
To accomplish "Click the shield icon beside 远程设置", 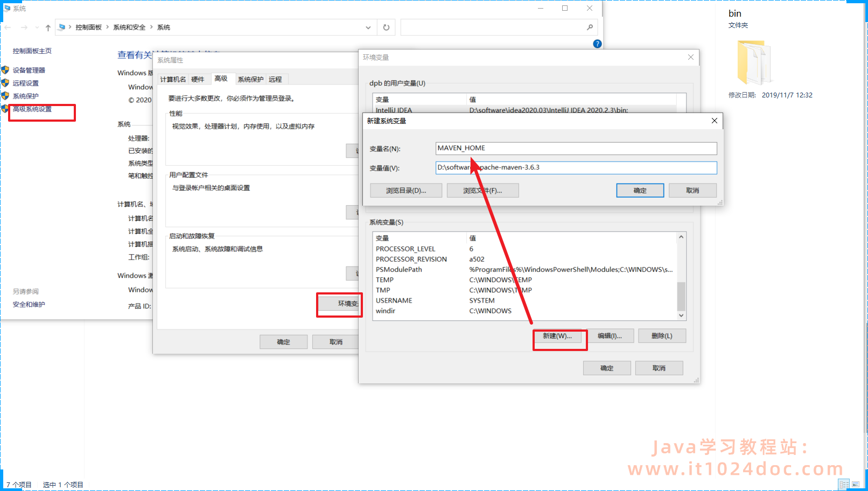I will coord(5,83).
